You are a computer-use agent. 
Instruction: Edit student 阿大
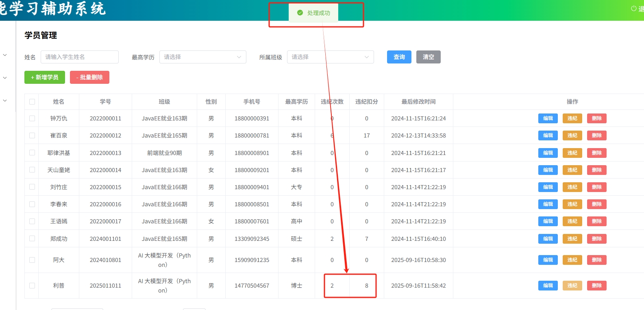(x=548, y=260)
